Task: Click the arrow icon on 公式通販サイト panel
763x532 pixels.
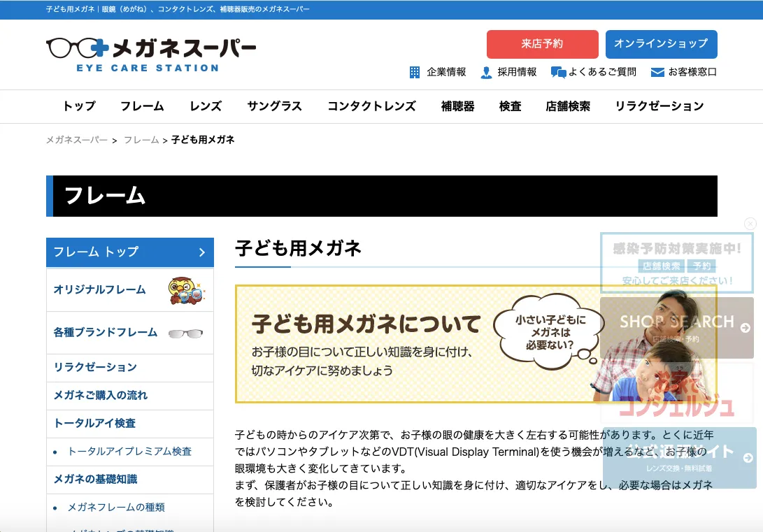Action: click(x=748, y=458)
